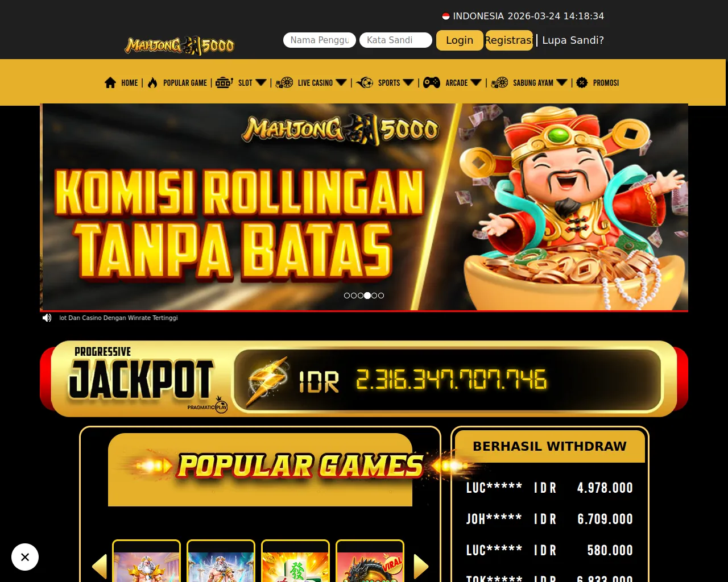Image resolution: width=728 pixels, height=582 pixels.
Task: Expand the Sabung Ayam dropdown arrow
Action: coord(562,82)
